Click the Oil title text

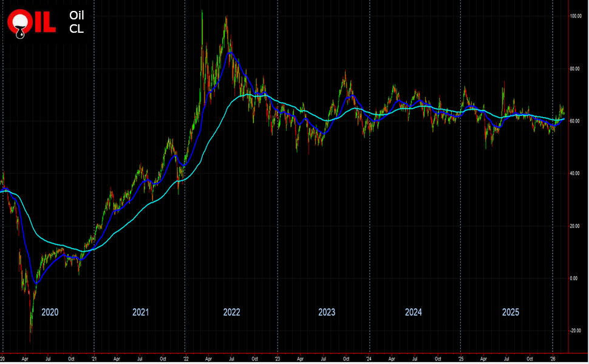77,15
